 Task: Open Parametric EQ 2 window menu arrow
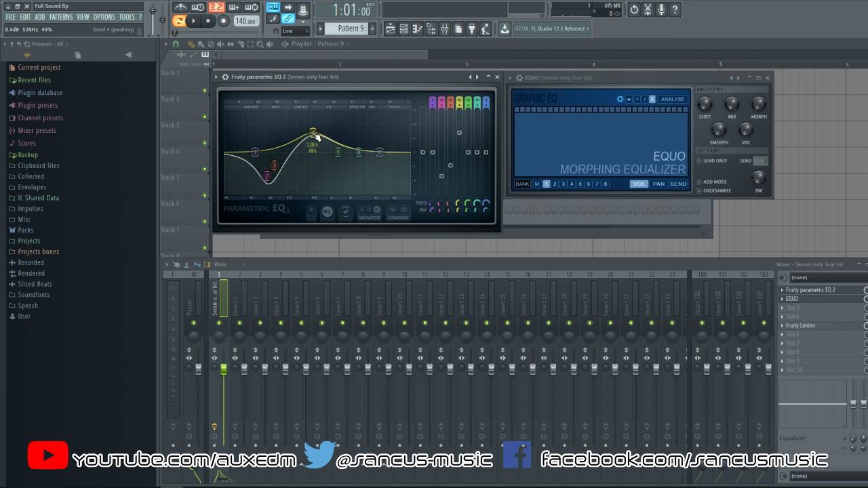click(x=217, y=77)
